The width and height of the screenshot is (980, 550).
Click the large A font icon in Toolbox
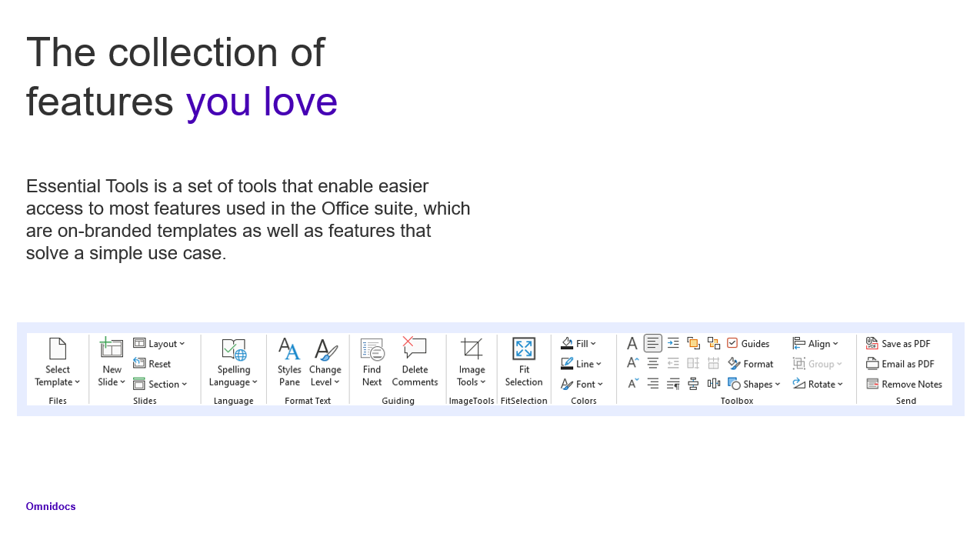click(x=632, y=343)
